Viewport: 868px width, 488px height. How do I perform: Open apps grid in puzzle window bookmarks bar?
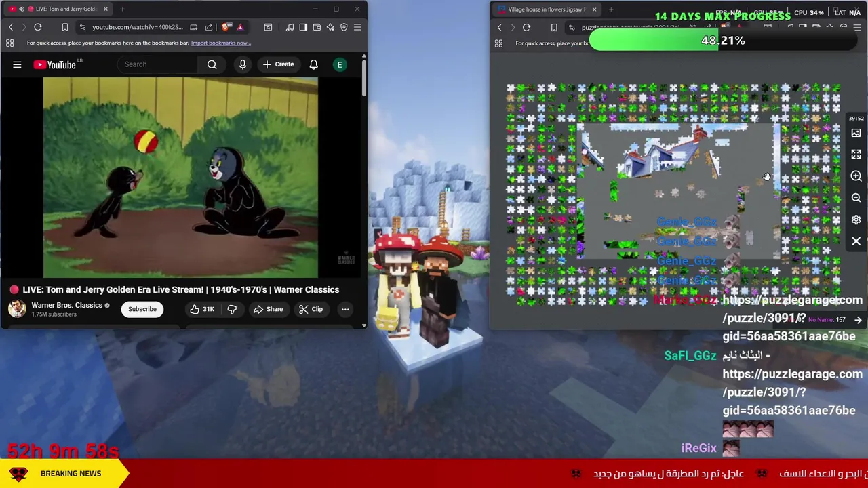[498, 43]
